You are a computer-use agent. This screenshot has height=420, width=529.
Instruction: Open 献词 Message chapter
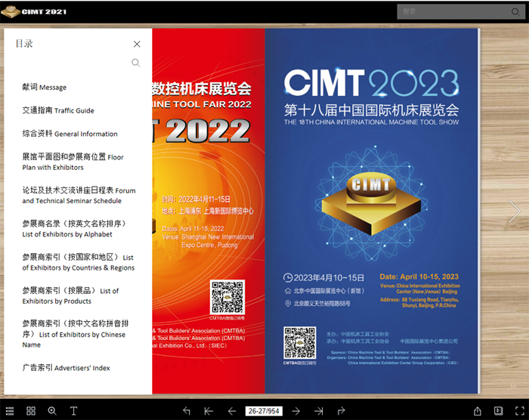(44, 87)
